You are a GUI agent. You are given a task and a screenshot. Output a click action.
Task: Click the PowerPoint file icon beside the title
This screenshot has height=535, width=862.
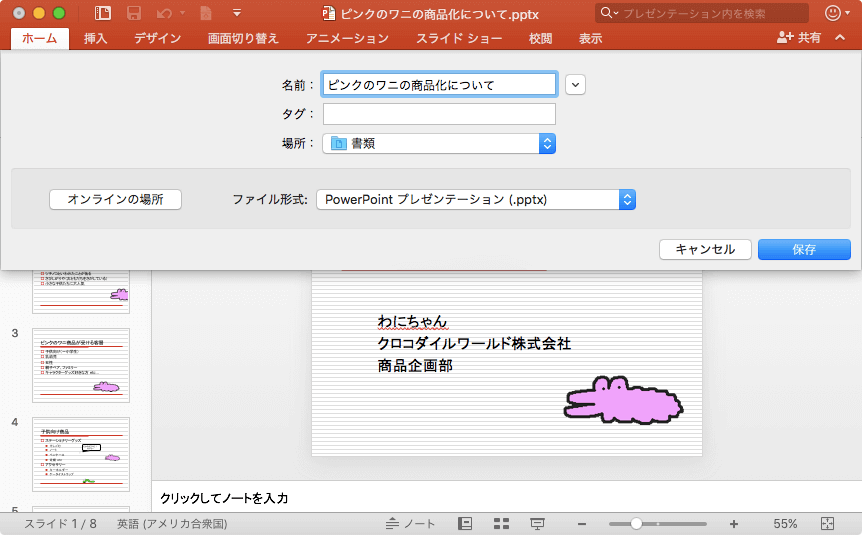(x=329, y=13)
